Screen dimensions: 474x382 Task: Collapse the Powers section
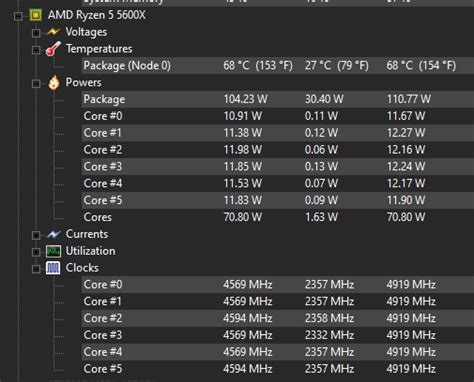36,83
